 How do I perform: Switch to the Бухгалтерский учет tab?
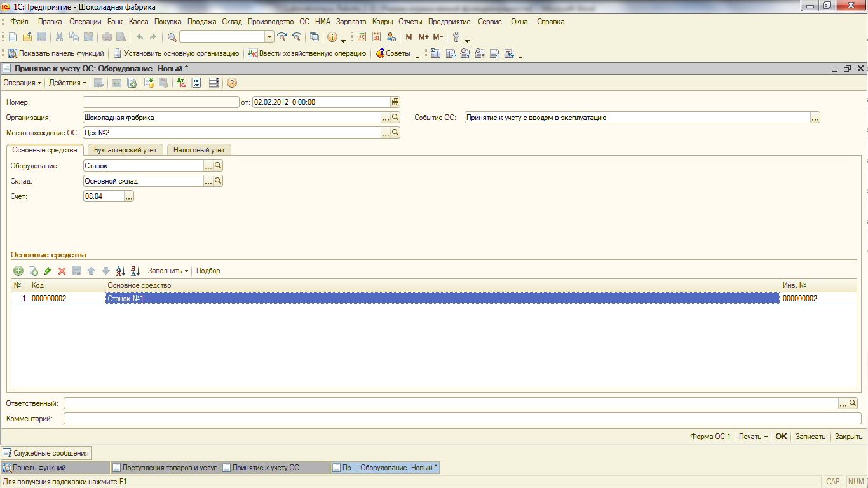125,150
